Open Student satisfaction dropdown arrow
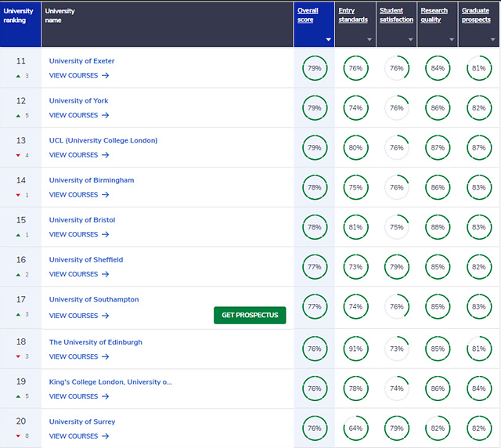501x448 pixels. 410,40
